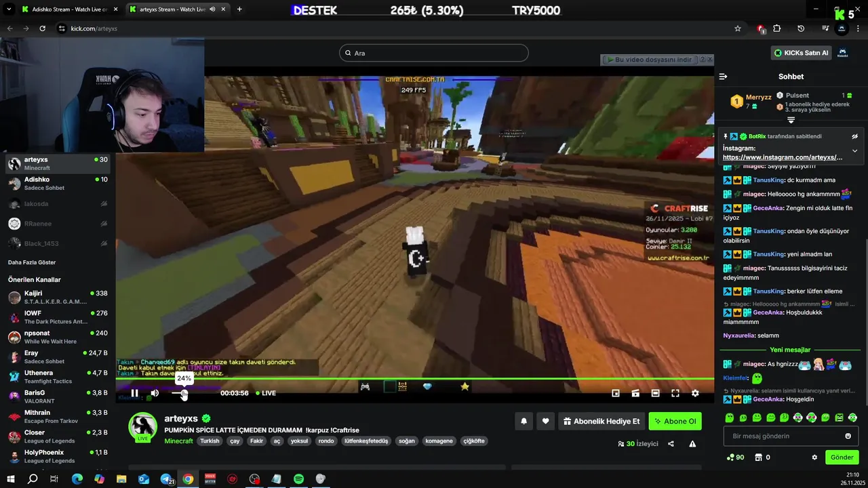The height and width of the screenshot is (488, 868).
Task: Open the Minecraft category link
Action: (x=178, y=441)
